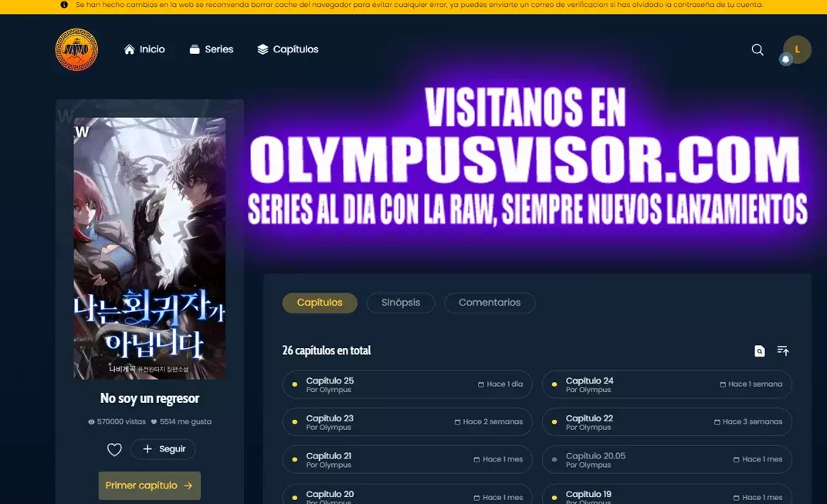Go to Inicio in the navigation
Viewport: 827px width, 504px height.
(x=144, y=49)
